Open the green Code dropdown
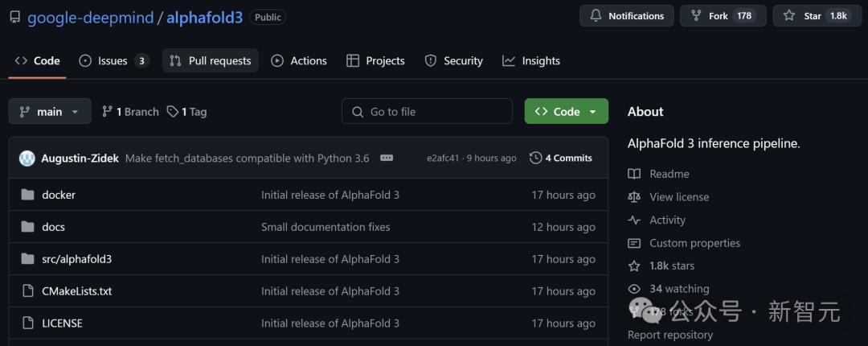This screenshot has width=868, height=346. 567,112
